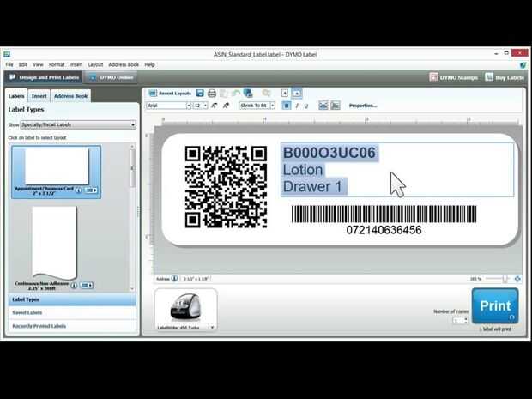
Task: Click the large blue Print button
Action: [495, 306]
